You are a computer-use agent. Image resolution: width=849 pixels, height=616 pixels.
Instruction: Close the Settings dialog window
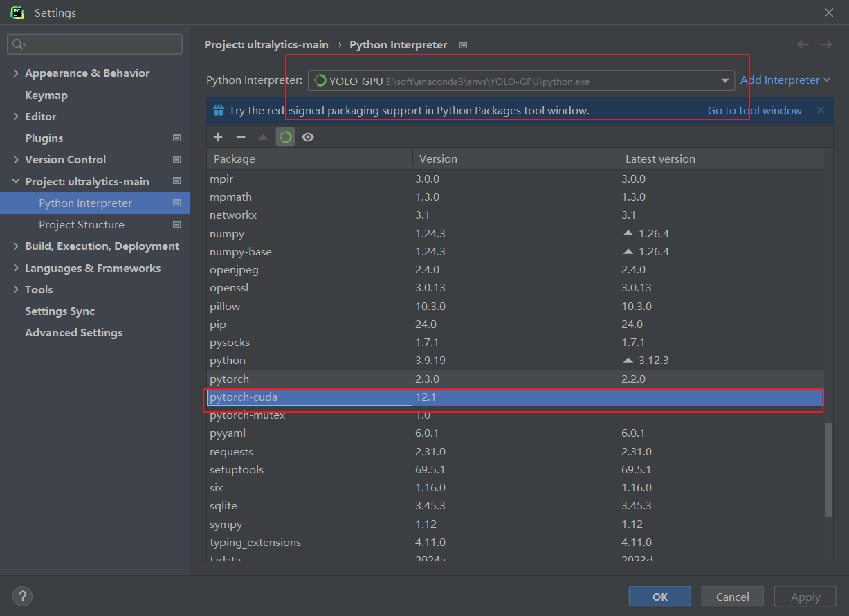(828, 12)
